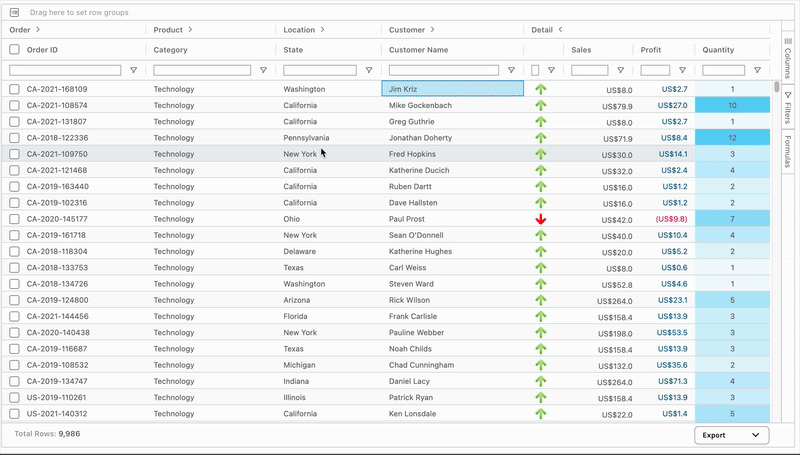The width and height of the screenshot is (800, 455).
Task: Sort by the Customer Name column header
Action: tap(418, 50)
